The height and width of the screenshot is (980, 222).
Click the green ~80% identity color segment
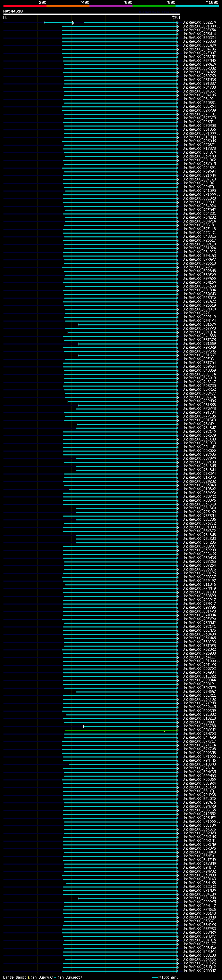154,6
